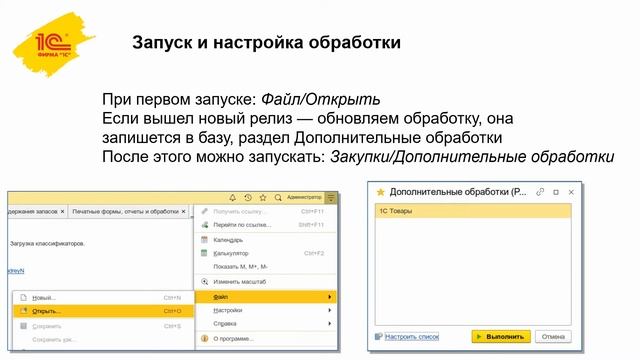Screen dimensions: 640x360
Task: Click the Файл submenu arrow
Action: [329, 297]
